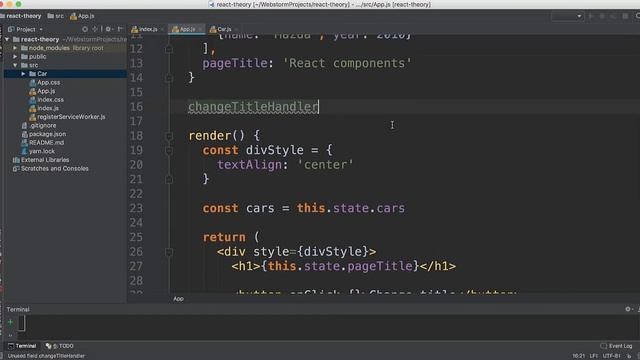This screenshot has width=640, height=360.
Task: Open the TODO tool window tab
Action: (60, 346)
